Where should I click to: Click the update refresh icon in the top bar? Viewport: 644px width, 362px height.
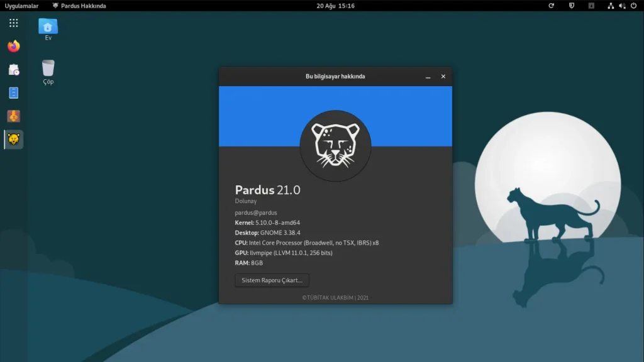pyautogui.click(x=551, y=6)
